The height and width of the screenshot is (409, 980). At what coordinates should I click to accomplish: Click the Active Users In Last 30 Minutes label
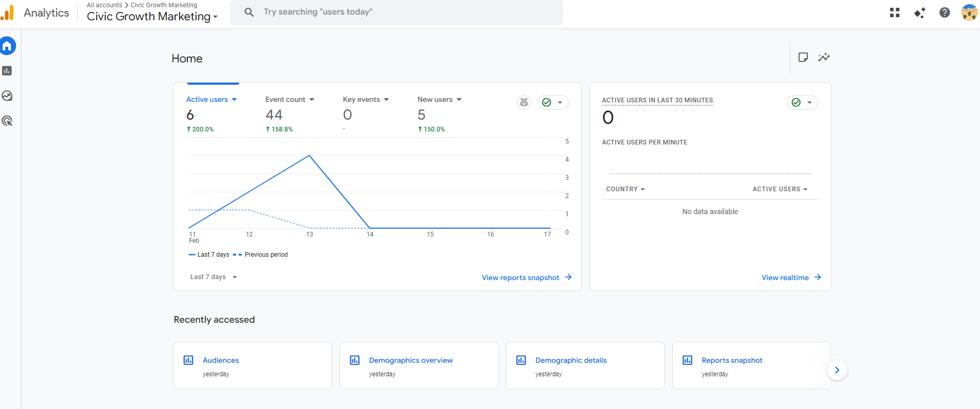pos(658,100)
